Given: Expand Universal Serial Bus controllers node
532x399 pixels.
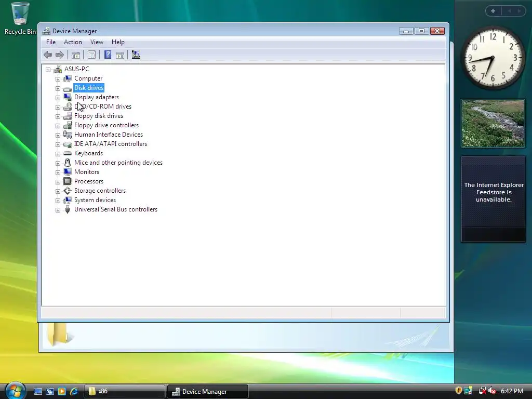Looking at the screenshot, I should click(58, 210).
